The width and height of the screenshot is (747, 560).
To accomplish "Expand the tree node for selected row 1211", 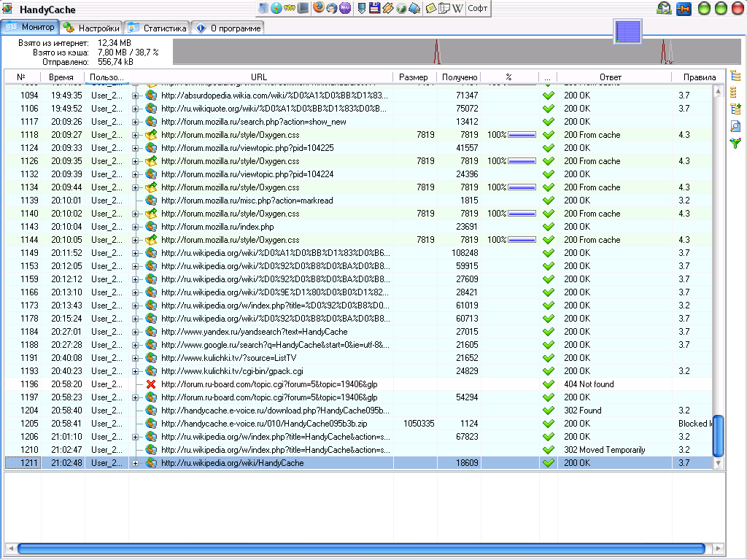I will 135,463.
